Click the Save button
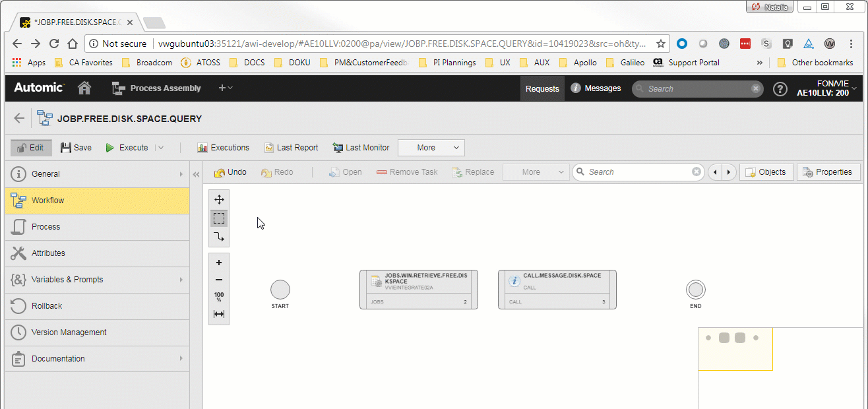 76,148
